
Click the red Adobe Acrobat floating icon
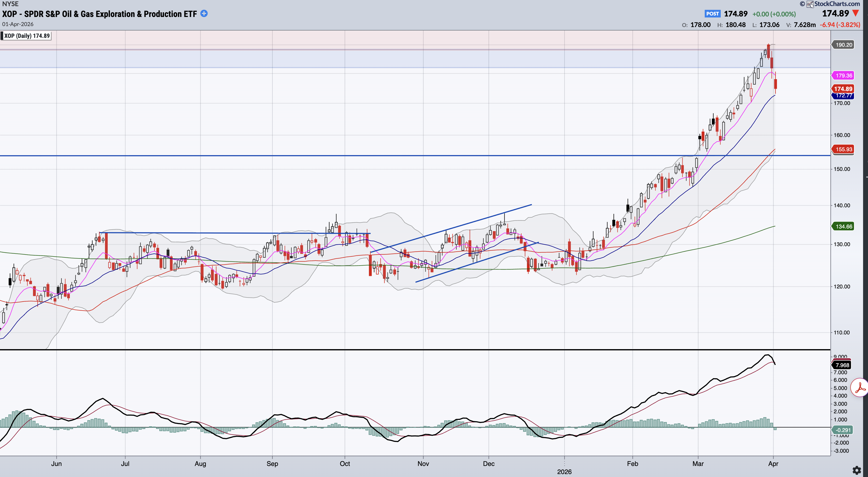click(x=860, y=388)
